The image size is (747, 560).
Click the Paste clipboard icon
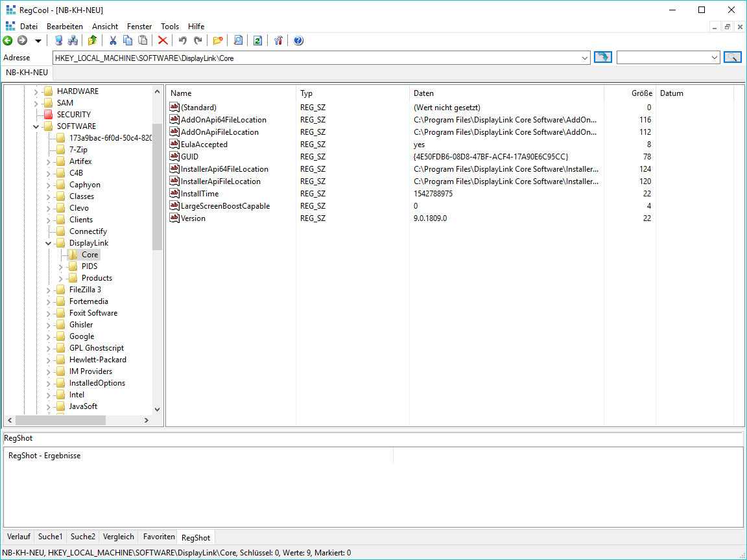[x=143, y=40]
